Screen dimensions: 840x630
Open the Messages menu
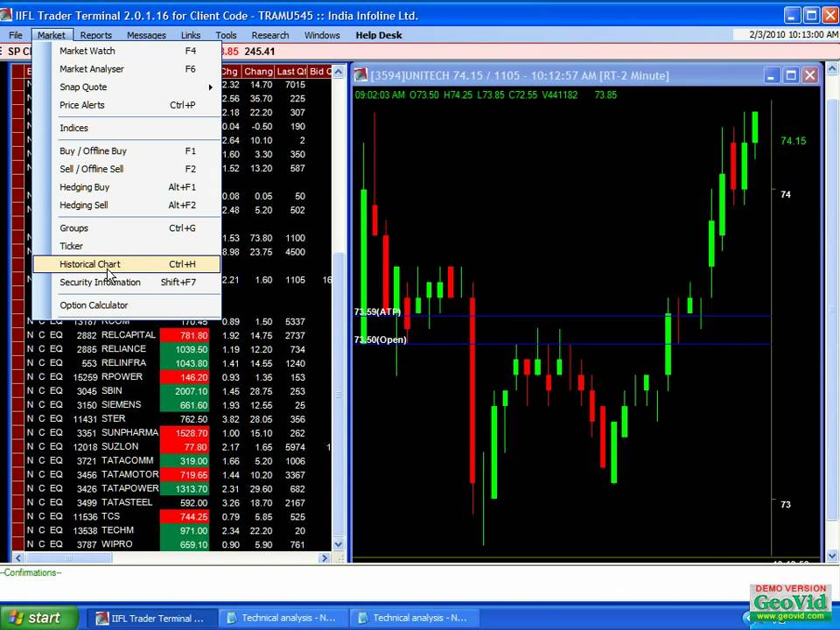point(146,35)
